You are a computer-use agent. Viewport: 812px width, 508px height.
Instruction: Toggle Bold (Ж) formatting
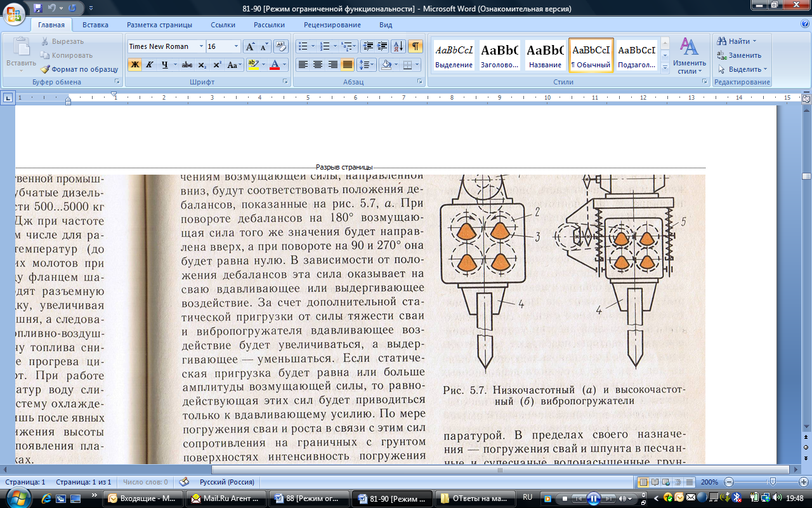(134, 65)
